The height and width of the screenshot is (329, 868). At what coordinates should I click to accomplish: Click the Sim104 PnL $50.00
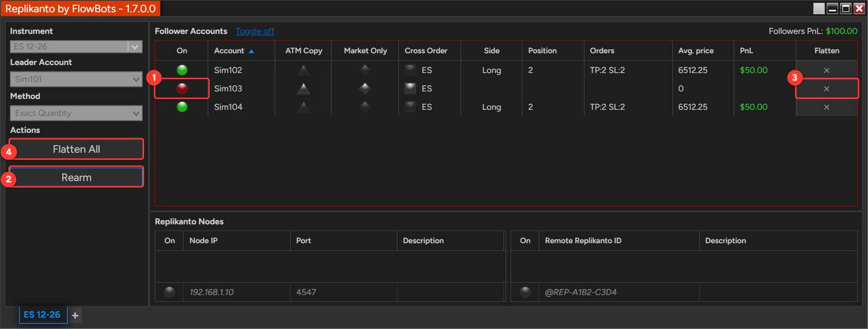click(x=754, y=107)
